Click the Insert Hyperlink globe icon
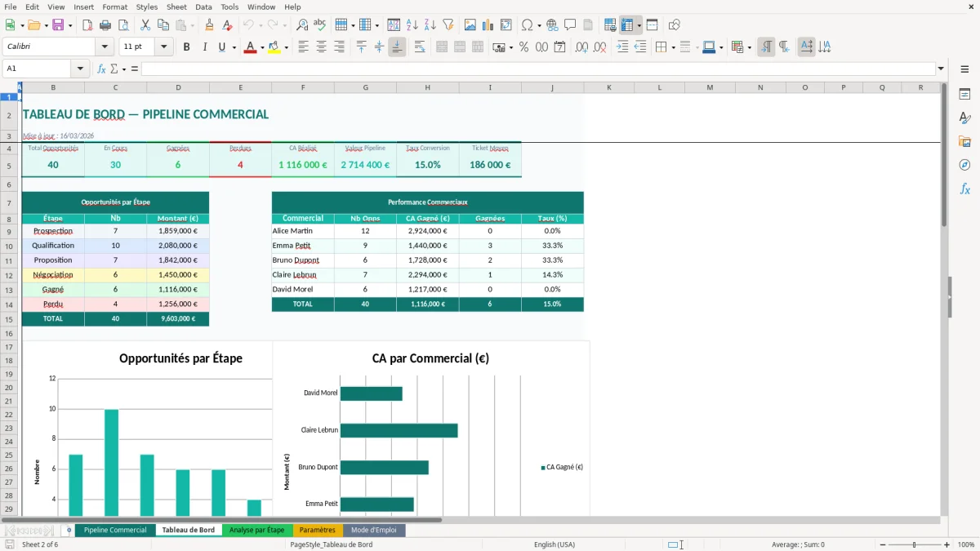This screenshot has width=980, height=551. pos(552,25)
